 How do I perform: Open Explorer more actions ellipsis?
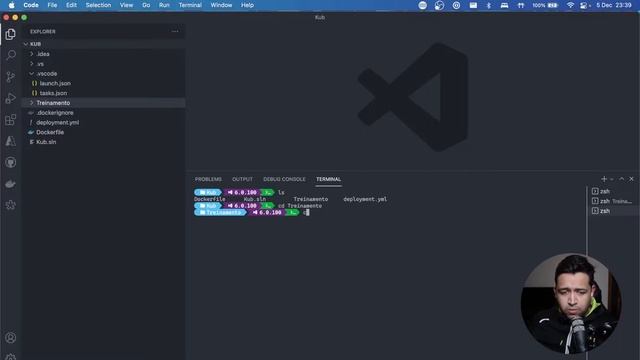point(175,31)
